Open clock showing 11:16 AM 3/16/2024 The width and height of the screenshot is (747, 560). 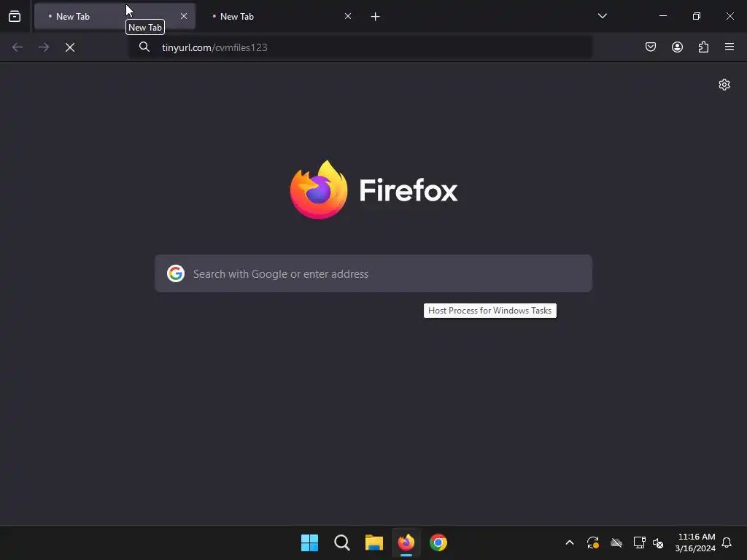coord(695,542)
